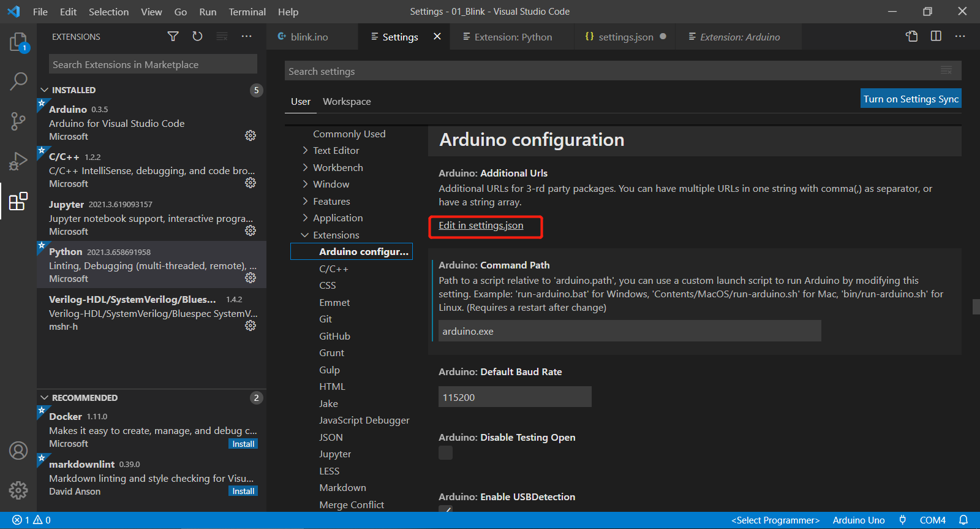
Task: Expand Text Editor settings category
Action: 306,151
